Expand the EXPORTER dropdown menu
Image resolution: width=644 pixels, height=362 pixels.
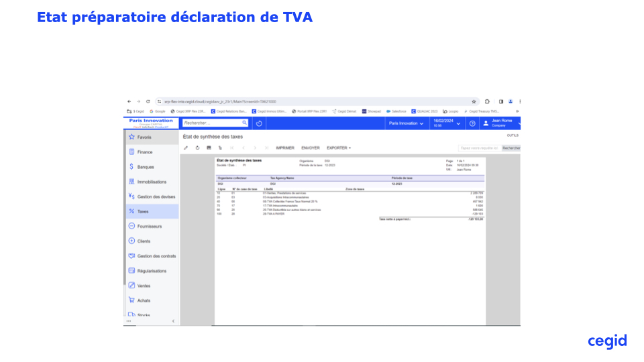339,147
